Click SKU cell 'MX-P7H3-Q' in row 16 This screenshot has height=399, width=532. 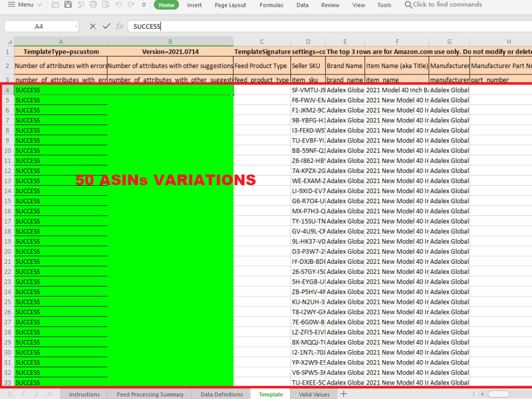click(308, 211)
